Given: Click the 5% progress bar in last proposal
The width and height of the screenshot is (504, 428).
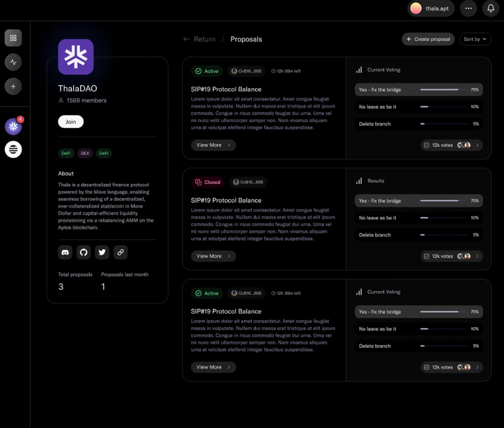Looking at the screenshot, I should [x=444, y=346].
